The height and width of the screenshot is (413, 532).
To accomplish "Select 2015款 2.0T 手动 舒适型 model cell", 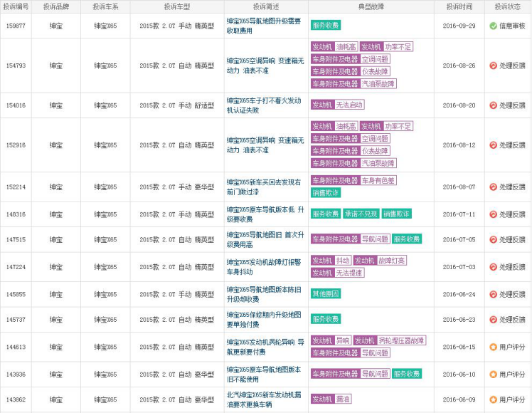I will pyautogui.click(x=177, y=105).
